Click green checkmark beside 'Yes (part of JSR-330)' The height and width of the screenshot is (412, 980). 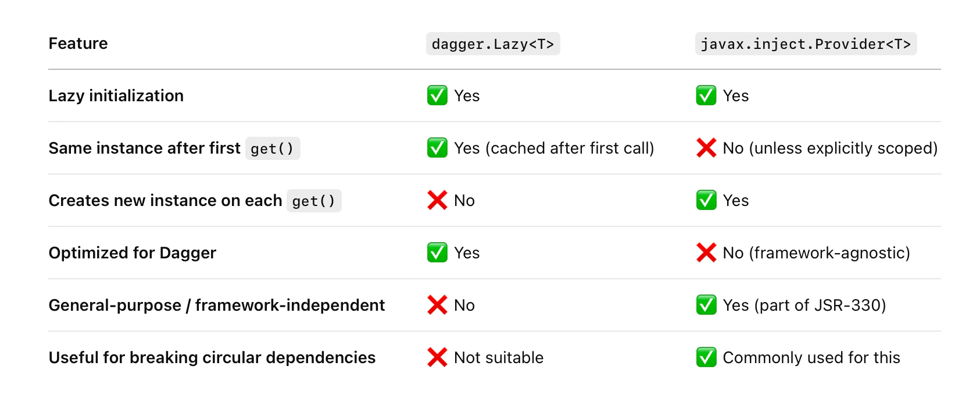click(706, 305)
